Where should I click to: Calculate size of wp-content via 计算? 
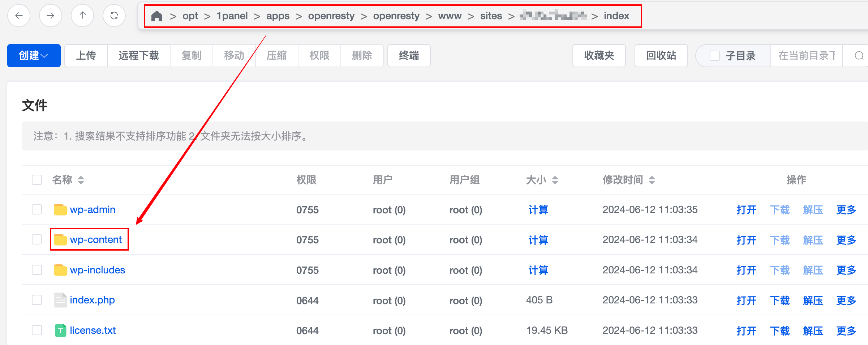pos(538,240)
